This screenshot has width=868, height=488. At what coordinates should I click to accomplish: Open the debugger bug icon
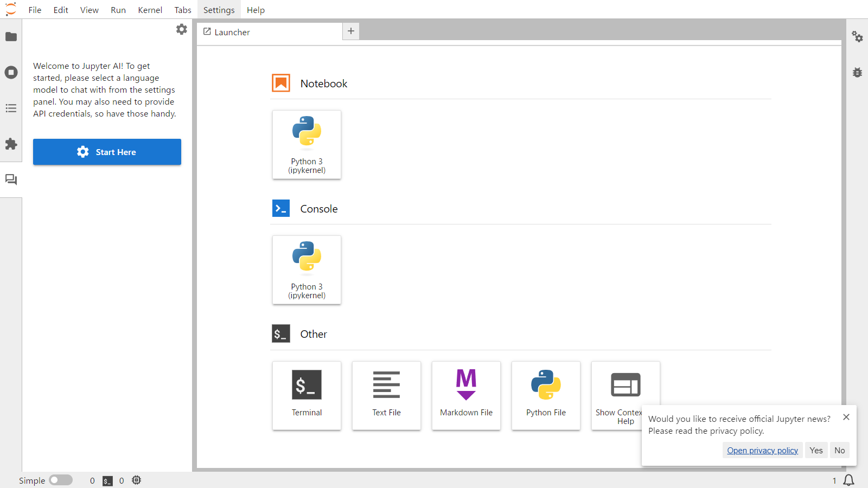point(857,73)
